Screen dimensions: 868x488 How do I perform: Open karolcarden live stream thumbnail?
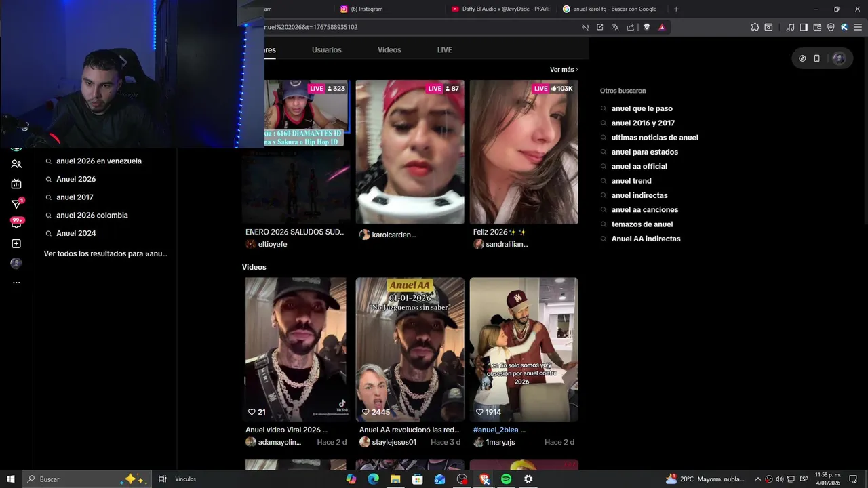tap(410, 152)
